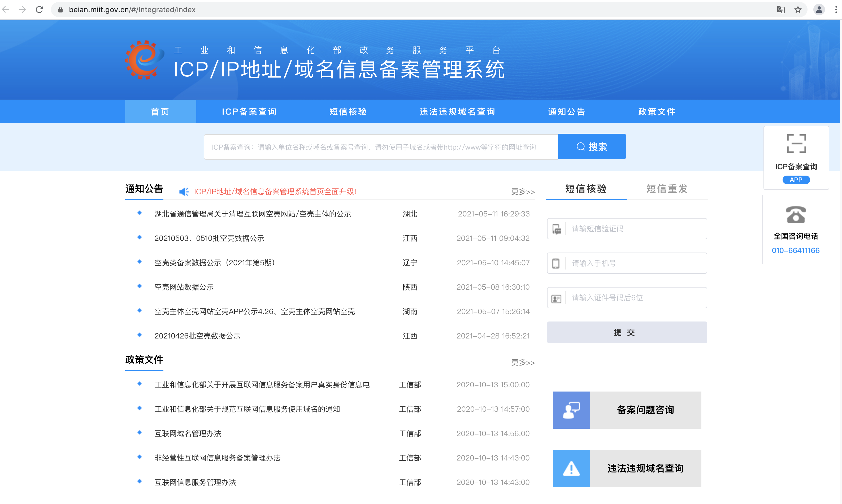
Task: Click the telephone consultation icon
Action: point(796,215)
